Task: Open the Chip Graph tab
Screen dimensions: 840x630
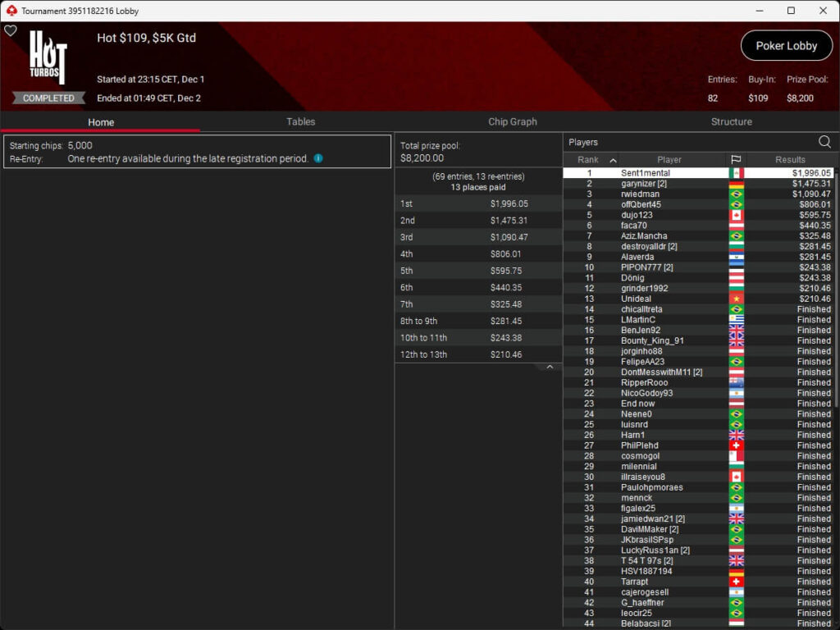Action: tap(512, 121)
